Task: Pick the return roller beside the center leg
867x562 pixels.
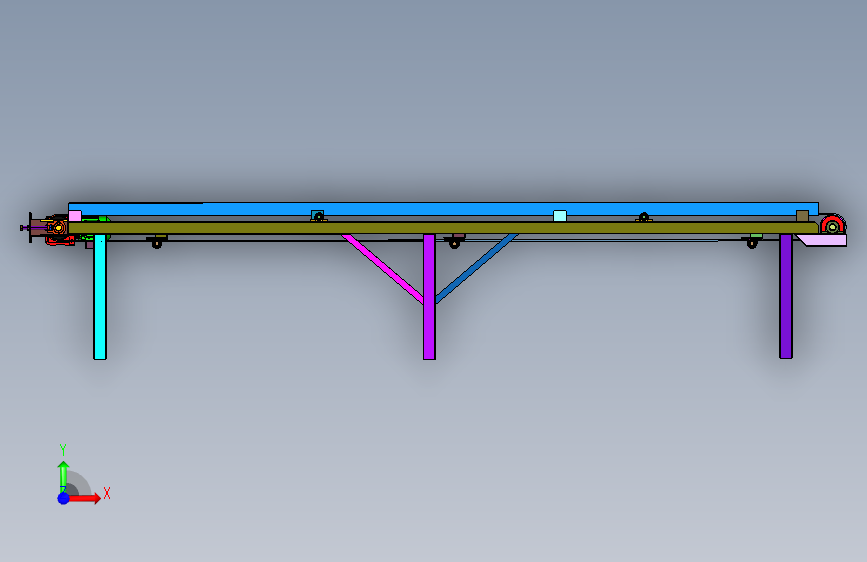Action: [x=455, y=241]
